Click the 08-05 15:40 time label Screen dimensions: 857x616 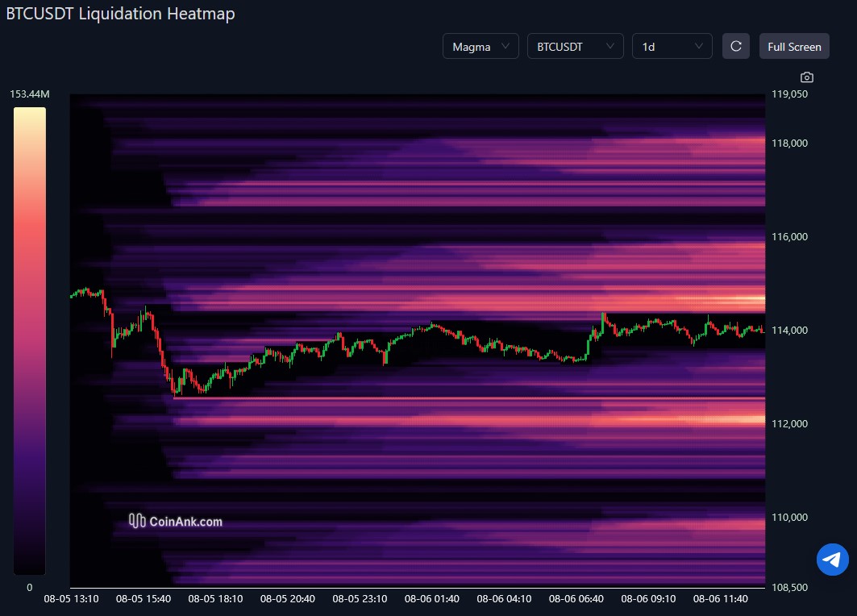[144, 598]
